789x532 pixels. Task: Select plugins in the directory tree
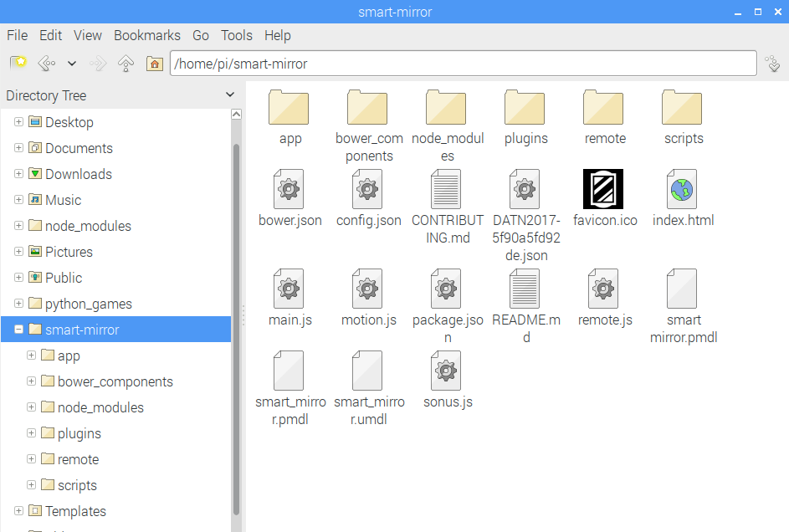79,433
